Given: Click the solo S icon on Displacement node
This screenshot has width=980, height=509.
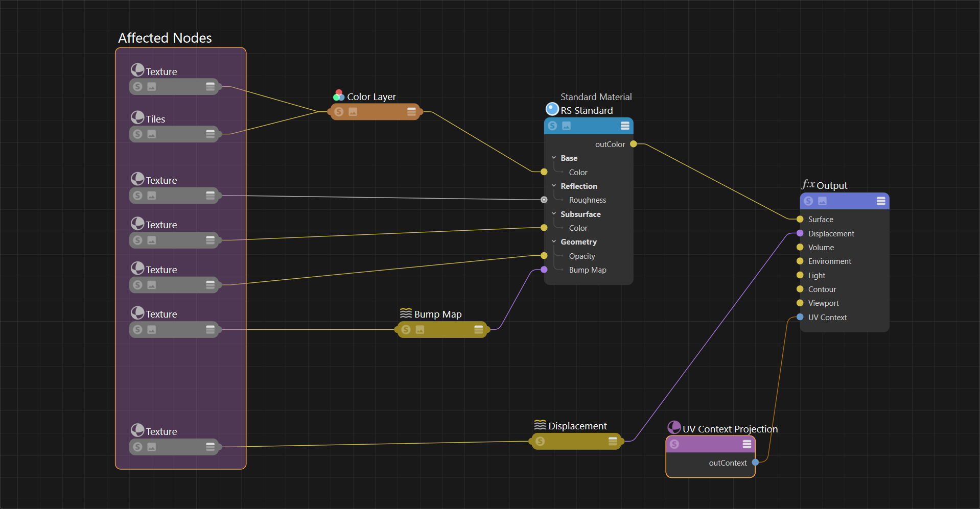Looking at the screenshot, I should (540, 442).
